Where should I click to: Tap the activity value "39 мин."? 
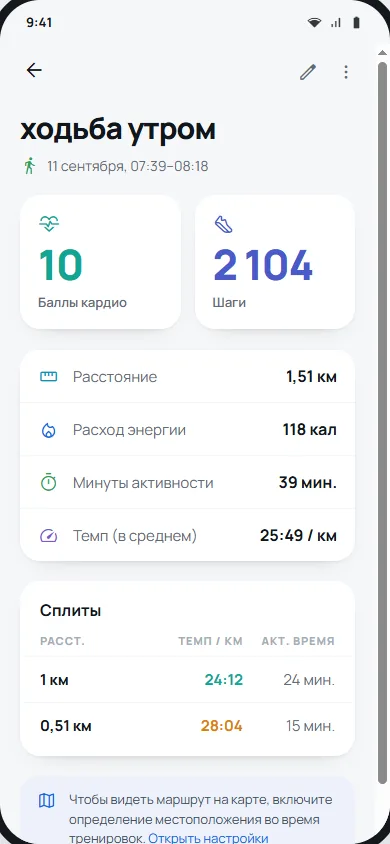[x=308, y=482]
